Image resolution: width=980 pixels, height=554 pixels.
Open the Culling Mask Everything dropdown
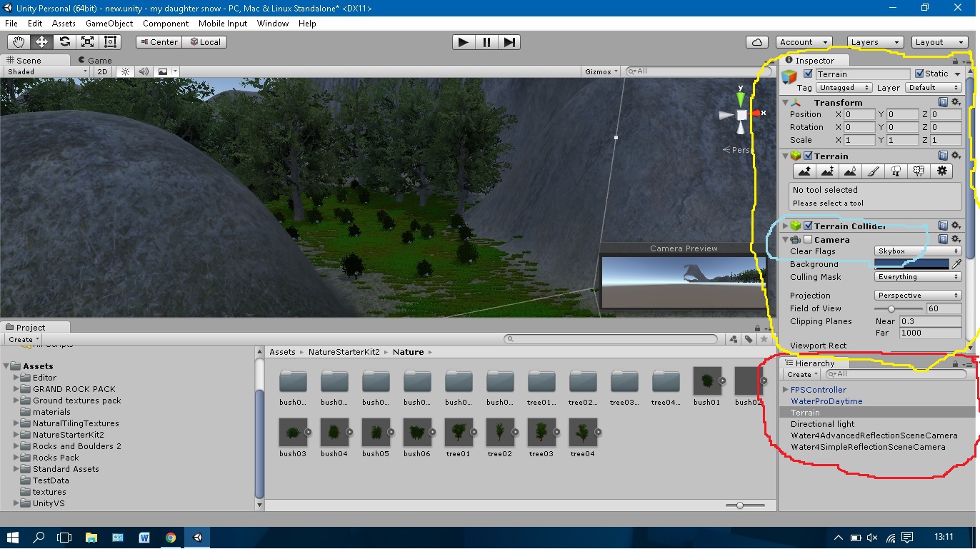pyautogui.click(x=918, y=277)
